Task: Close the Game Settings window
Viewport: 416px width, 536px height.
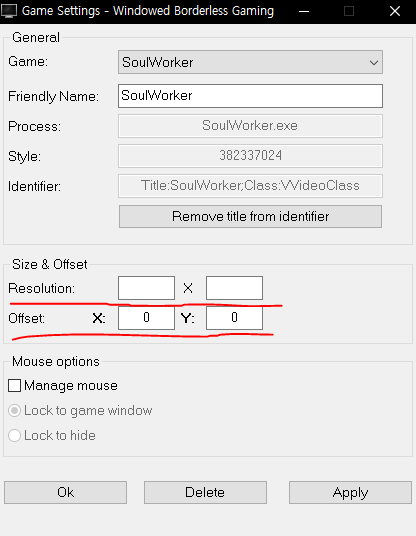Action: tap(395, 11)
